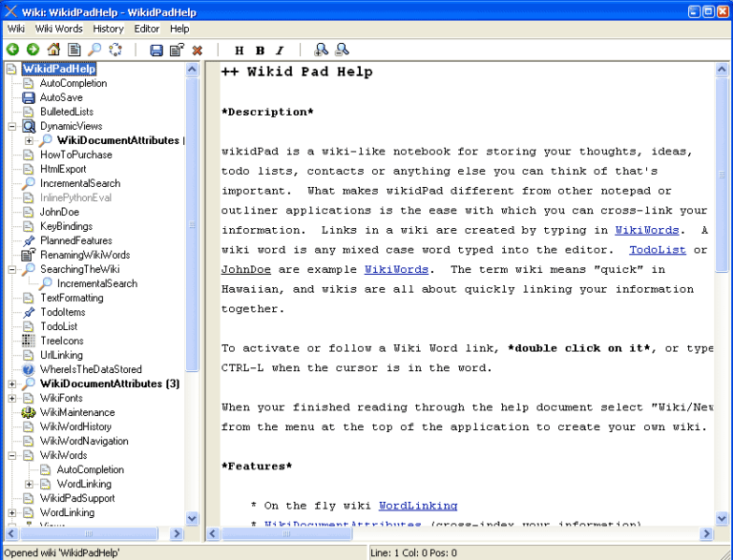Expand the WikiFonts tree node

pos(12,398)
